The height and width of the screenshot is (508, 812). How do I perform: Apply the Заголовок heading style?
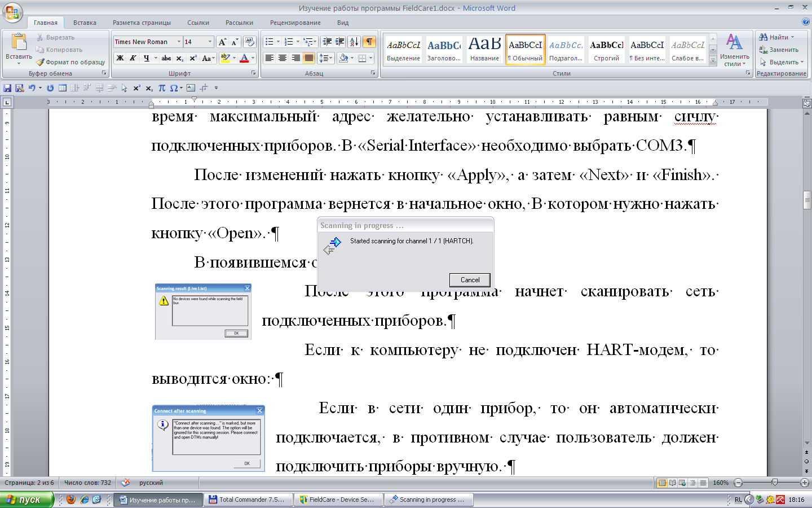click(x=444, y=50)
